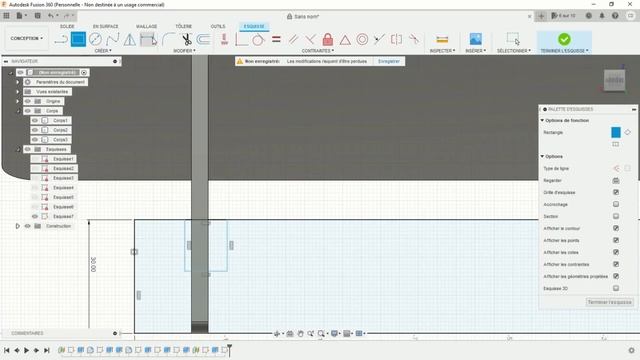Switch to the MAILLAGE tab
Viewport: 640px width, 360px height.
[147, 26]
